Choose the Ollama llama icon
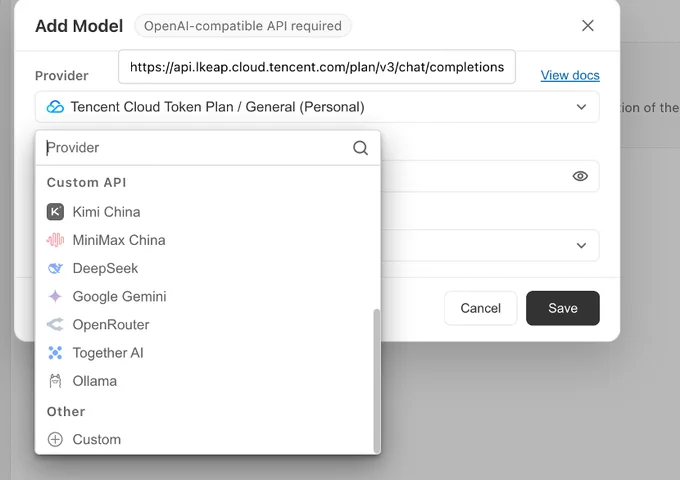The width and height of the screenshot is (680, 480). (55, 381)
